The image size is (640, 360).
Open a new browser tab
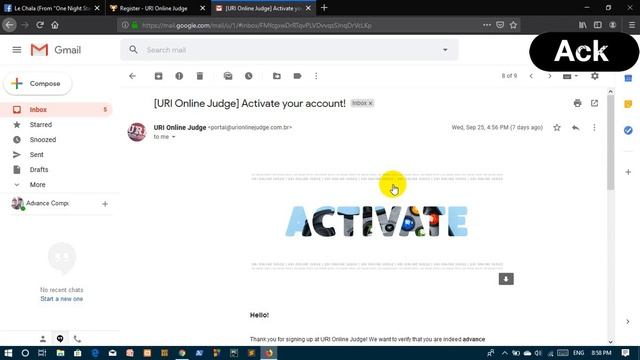[x=324, y=8]
